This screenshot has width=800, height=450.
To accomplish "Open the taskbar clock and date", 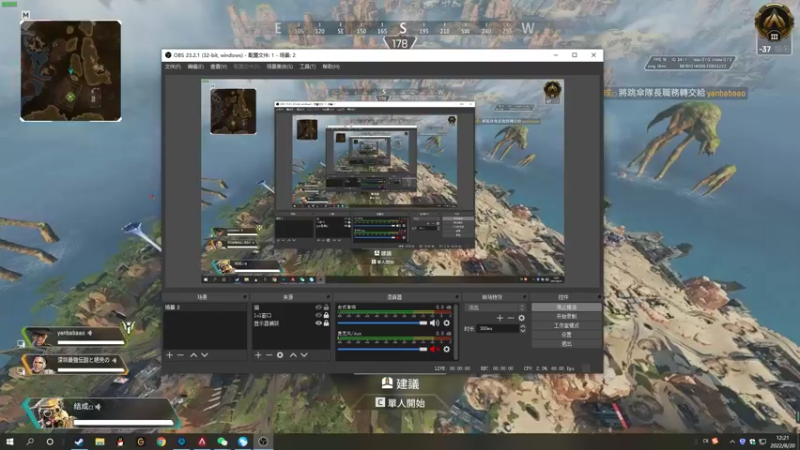I will (x=782, y=442).
